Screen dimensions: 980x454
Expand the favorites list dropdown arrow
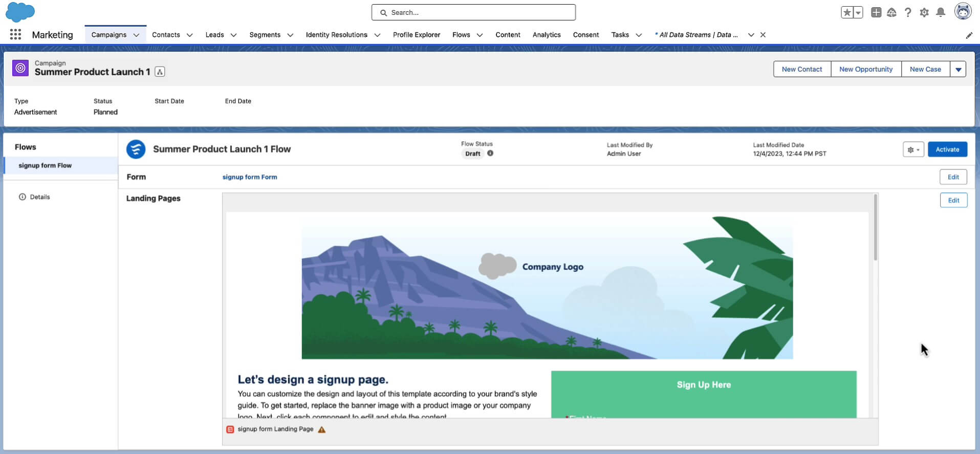coord(858,12)
